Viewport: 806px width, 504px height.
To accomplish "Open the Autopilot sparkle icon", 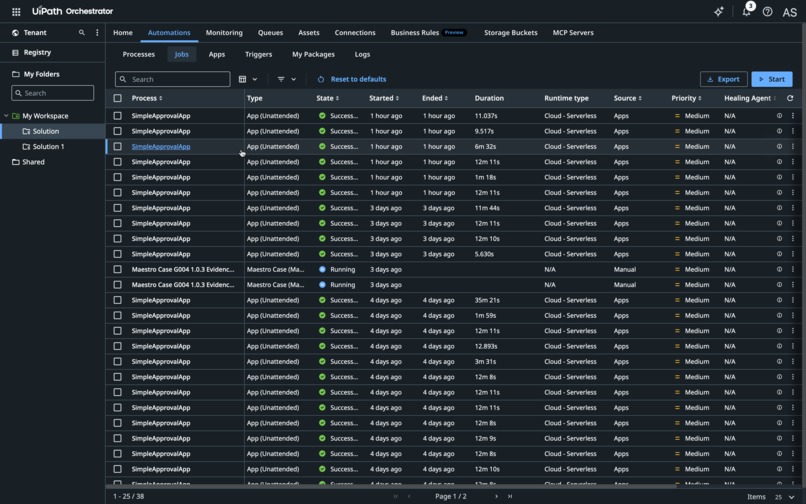I will (719, 11).
